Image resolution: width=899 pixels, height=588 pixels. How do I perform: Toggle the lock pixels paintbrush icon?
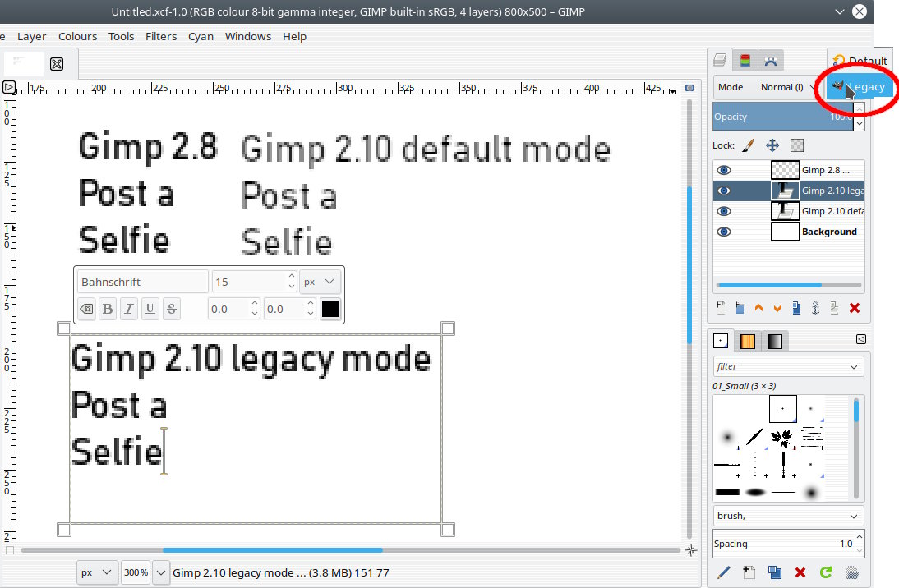[748, 145]
